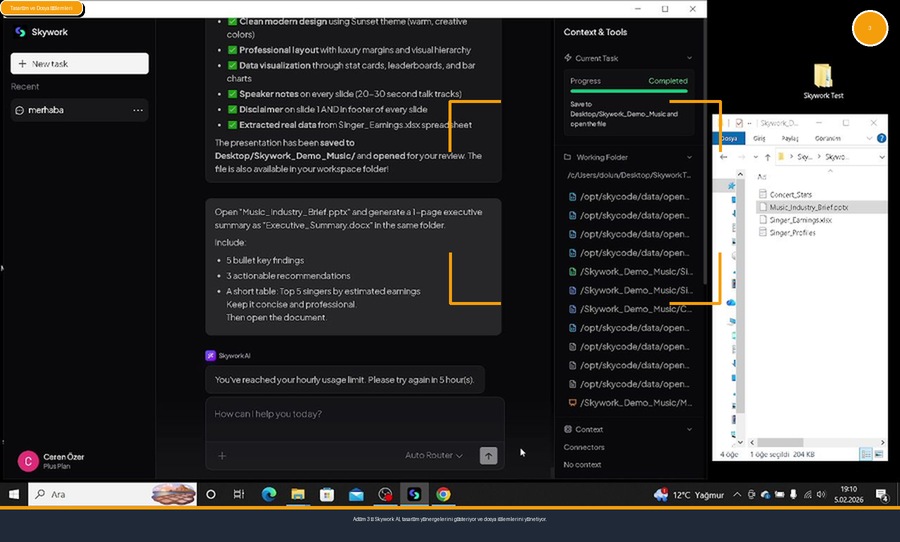Select Music_Industry_Brief.pptx in File Explorer
The width and height of the screenshot is (900, 542).
[x=807, y=207]
